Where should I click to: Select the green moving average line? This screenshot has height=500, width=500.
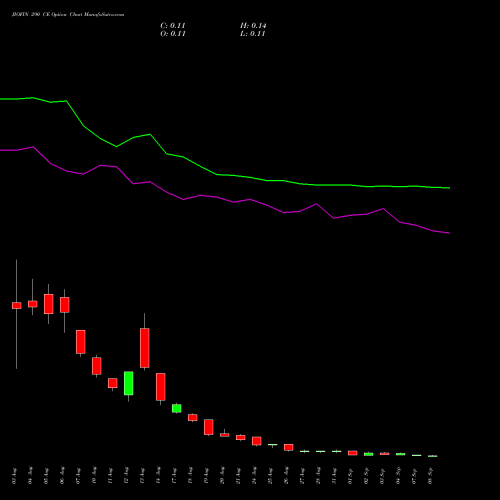click(225, 175)
